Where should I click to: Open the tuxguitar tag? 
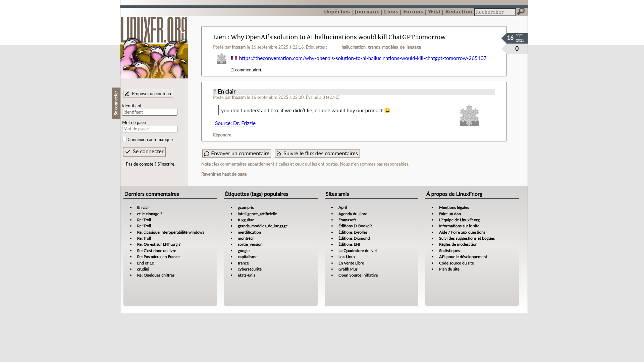pos(246,220)
